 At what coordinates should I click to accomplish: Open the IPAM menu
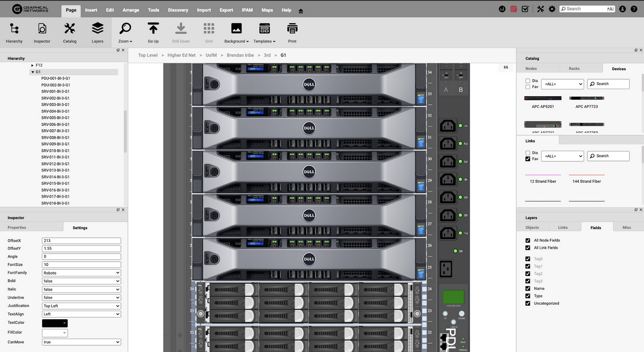[247, 10]
